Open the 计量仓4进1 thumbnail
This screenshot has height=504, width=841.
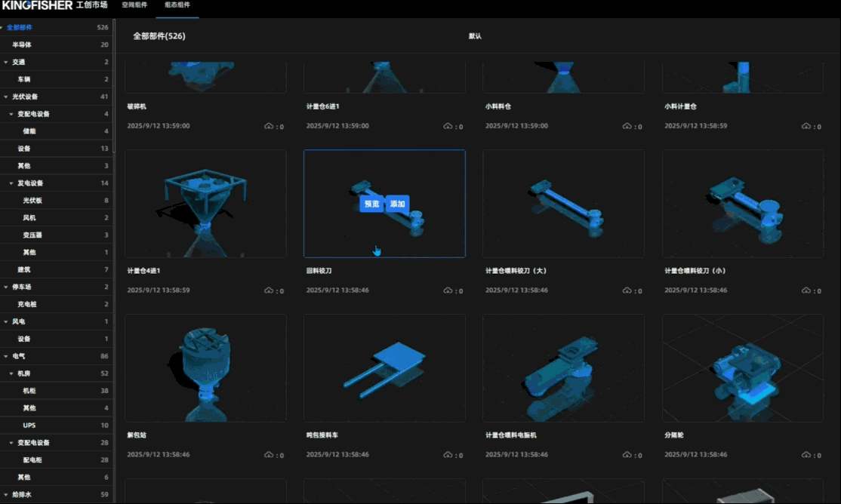(x=205, y=204)
